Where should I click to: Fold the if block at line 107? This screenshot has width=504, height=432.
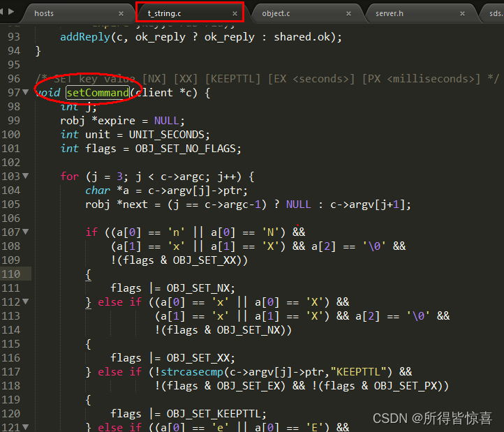click(26, 232)
